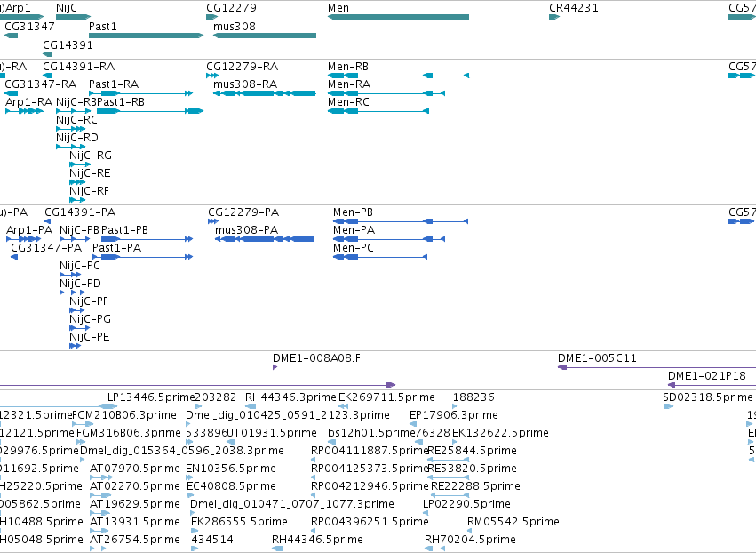The width and height of the screenshot is (756, 553).
Task: Select the Men-RA transcript
Action: [386, 93]
